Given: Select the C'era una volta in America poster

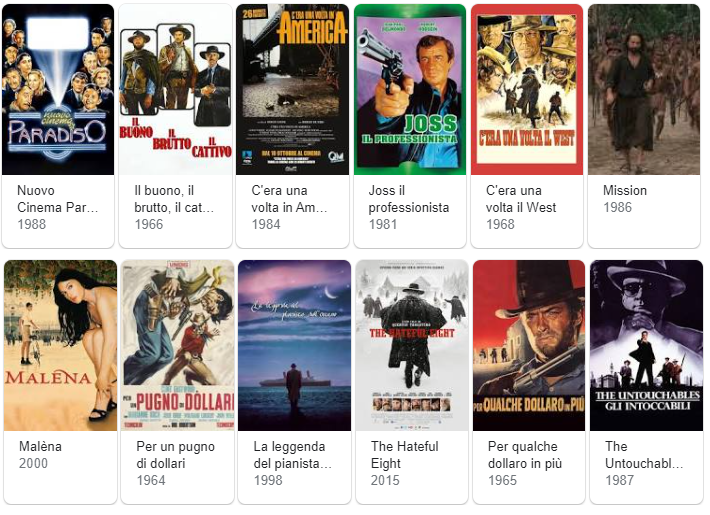Looking at the screenshot, I should pyautogui.click(x=292, y=90).
